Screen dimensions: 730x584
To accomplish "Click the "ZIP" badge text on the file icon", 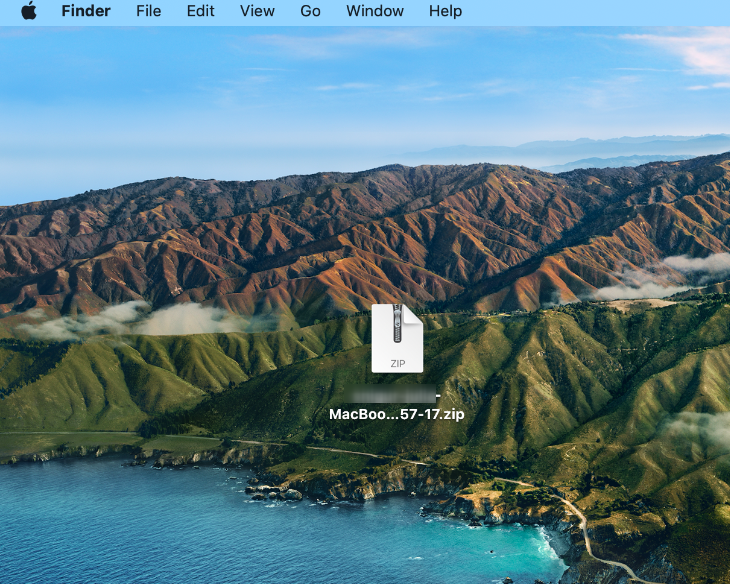I will [x=397, y=363].
